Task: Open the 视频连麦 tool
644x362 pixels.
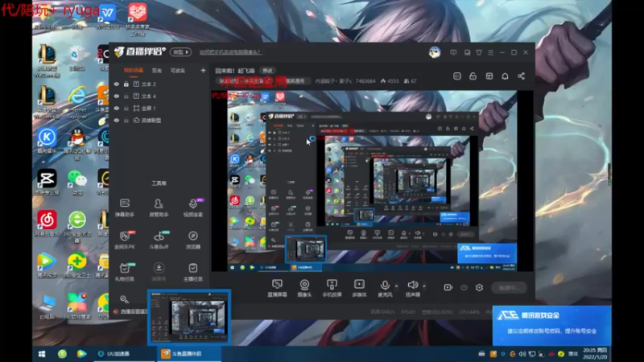Action: coord(192,208)
